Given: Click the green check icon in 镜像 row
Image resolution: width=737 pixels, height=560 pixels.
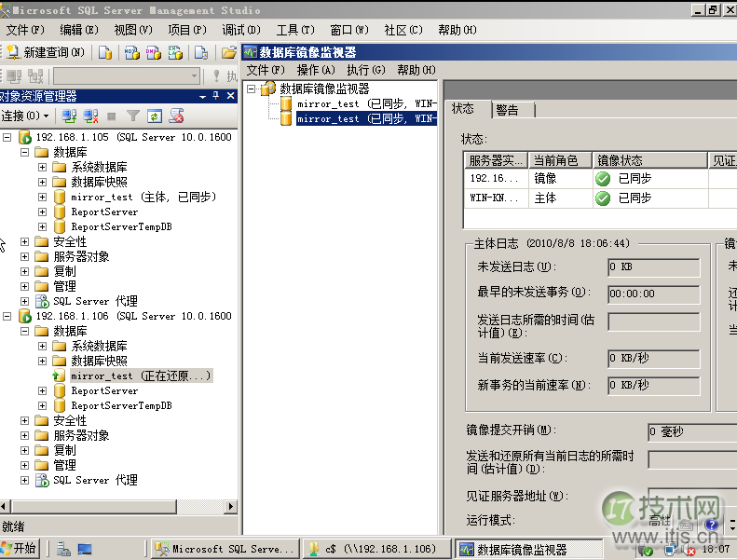Looking at the screenshot, I should click(x=603, y=179).
